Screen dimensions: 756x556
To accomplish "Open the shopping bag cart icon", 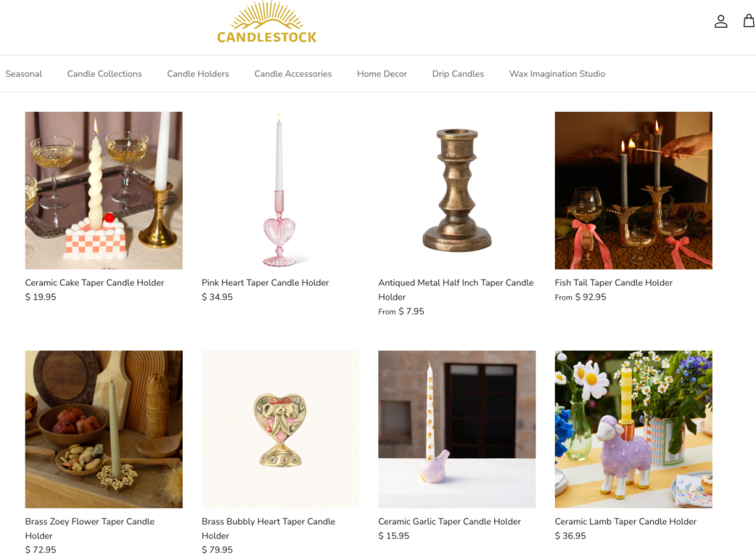I will tap(749, 21).
